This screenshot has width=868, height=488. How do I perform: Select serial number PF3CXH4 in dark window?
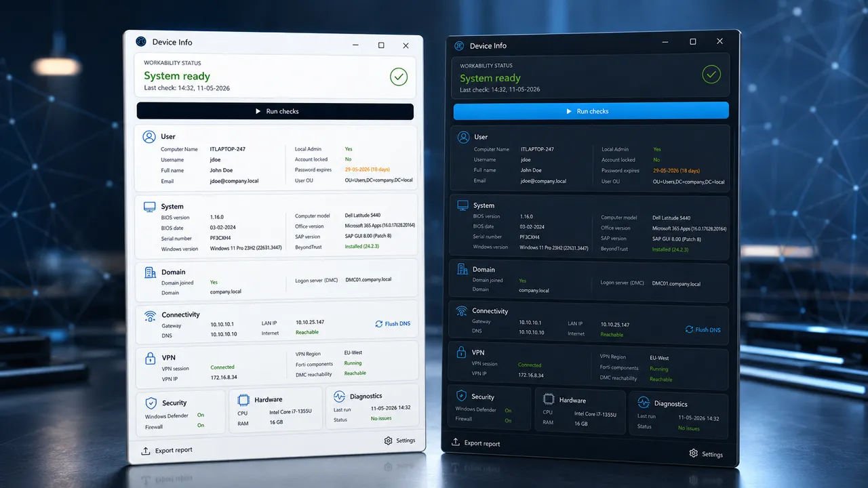pyautogui.click(x=530, y=237)
